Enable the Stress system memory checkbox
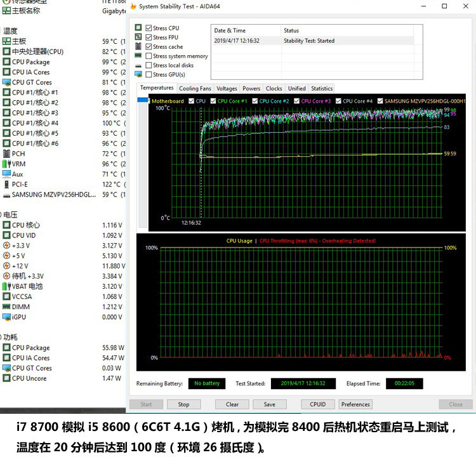 pos(149,56)
